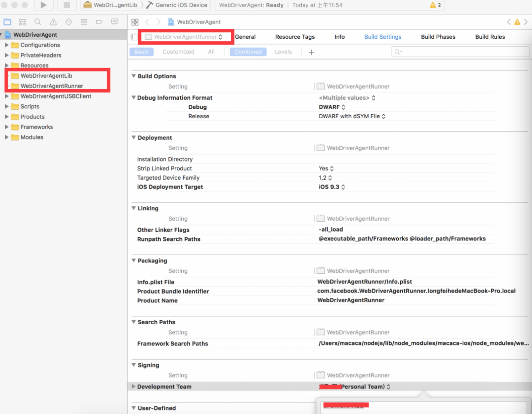Select the Combined view
The image size is (532, 414).
pyautogui.click(x=248, y=52)
